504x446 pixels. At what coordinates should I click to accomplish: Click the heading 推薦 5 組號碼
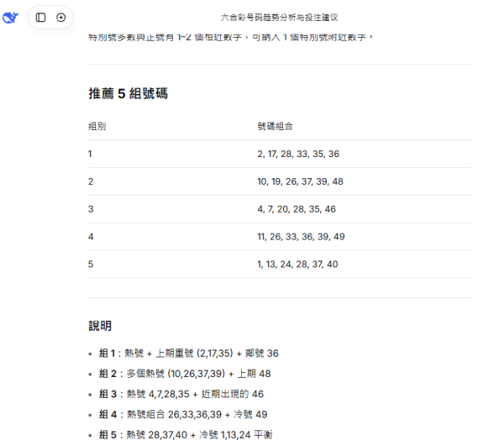(x=128, y=93)
